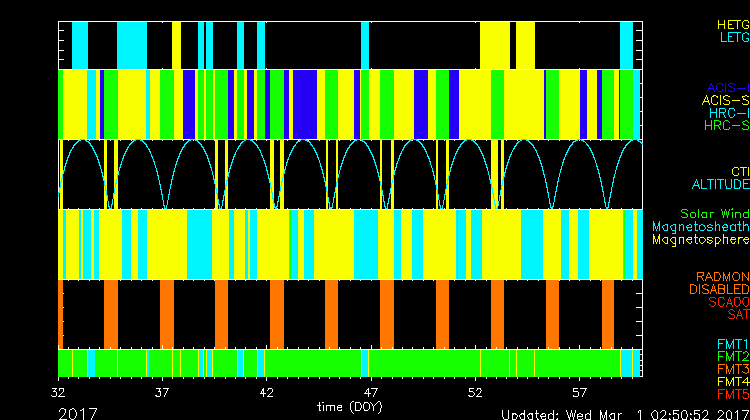Click the Magnetosphere legend label
The image size is (750, 420).
click(700, 240)
